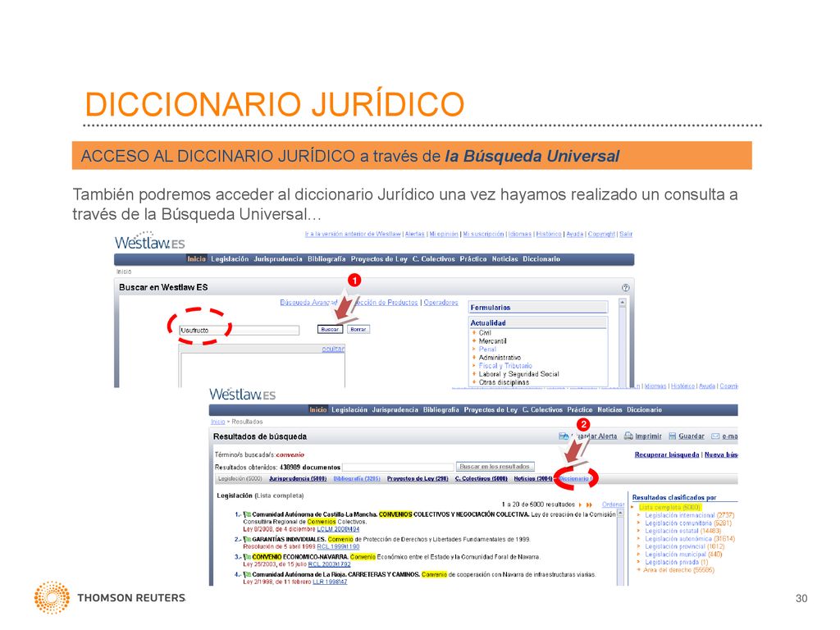
Task: Click the Imprimir link
Action: tap(649, 436)
